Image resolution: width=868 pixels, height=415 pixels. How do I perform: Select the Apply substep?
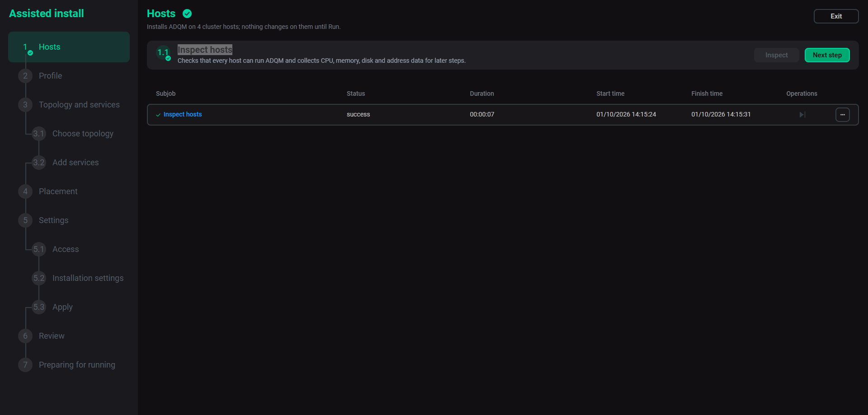(x=62, y=307)
